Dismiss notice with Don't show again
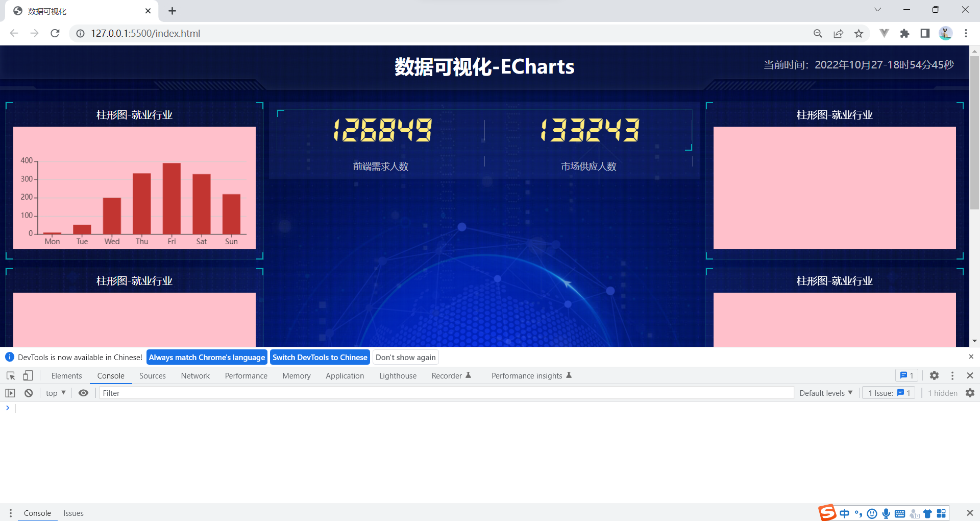The width and height of the screenshot is (980, 521). tap(405, 357)
